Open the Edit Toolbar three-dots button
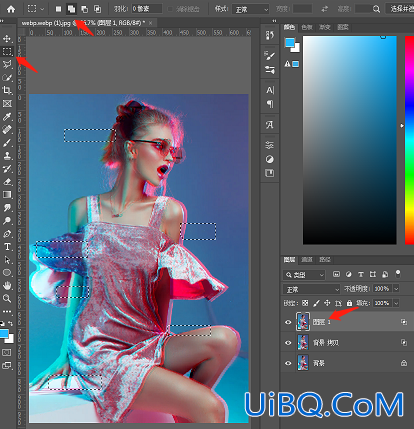The height and width of the screenshot is (429, 414). tap(7, 311)
